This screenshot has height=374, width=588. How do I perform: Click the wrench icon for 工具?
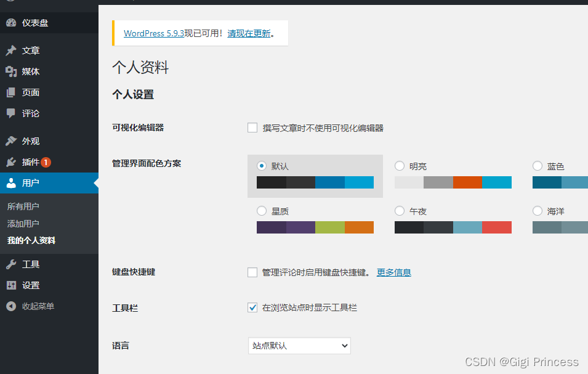click(x=11, y=264)
